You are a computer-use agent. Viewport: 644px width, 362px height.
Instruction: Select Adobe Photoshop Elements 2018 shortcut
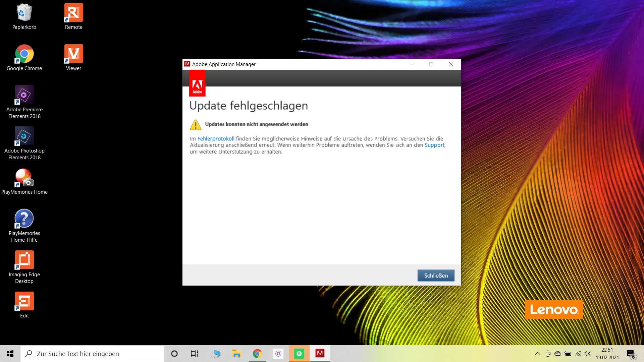click(24, 143)
